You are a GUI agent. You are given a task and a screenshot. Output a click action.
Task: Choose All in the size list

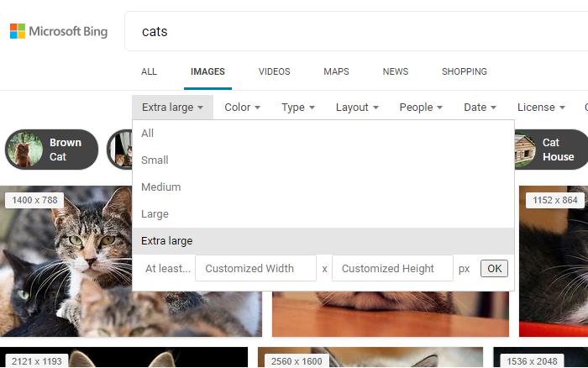[x=323, y=134]
